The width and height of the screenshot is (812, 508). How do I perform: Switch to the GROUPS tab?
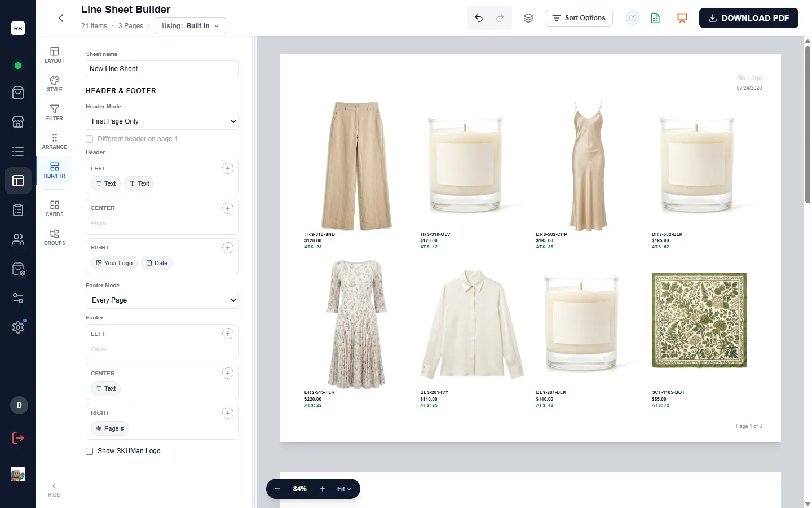(x=54, y=237)
